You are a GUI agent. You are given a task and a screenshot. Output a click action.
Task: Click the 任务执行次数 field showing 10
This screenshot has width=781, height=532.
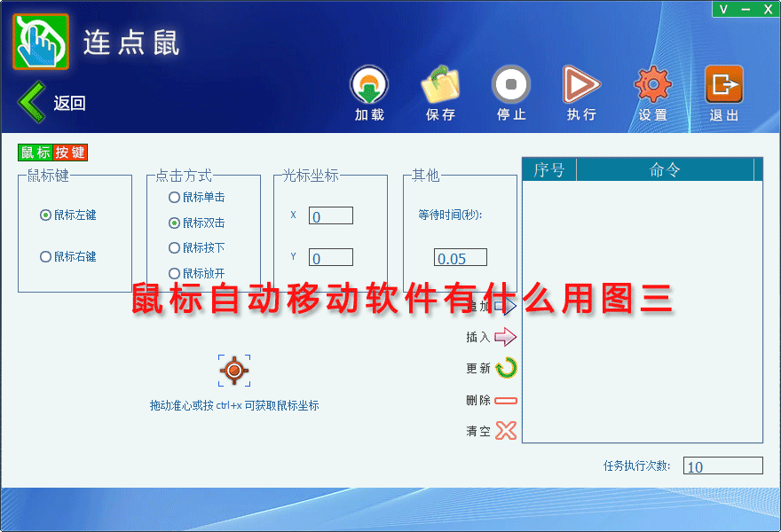pos(722,465)
